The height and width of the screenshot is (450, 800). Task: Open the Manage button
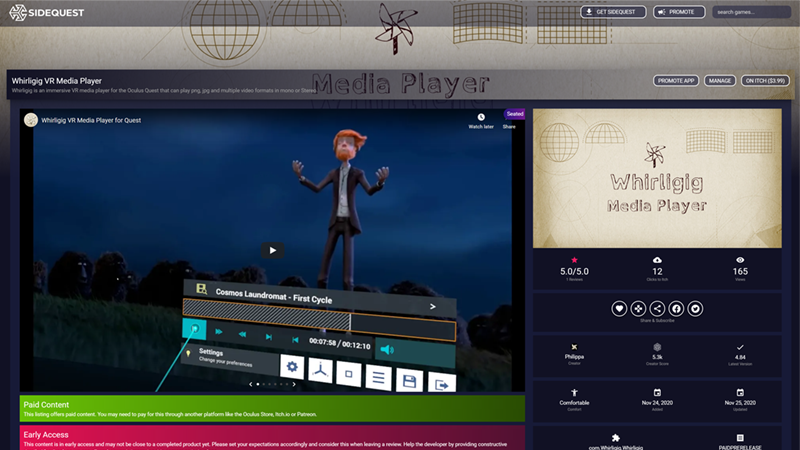tap(719, 81)
